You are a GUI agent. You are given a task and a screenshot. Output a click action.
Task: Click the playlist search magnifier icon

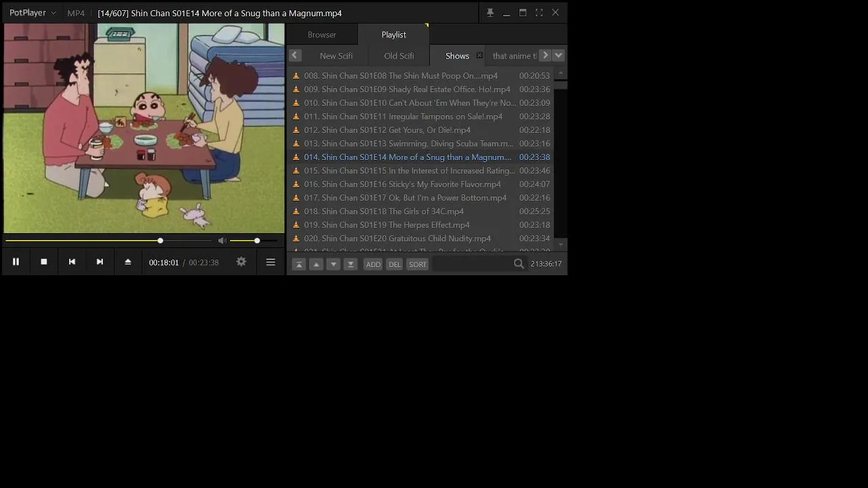[519, 264]
